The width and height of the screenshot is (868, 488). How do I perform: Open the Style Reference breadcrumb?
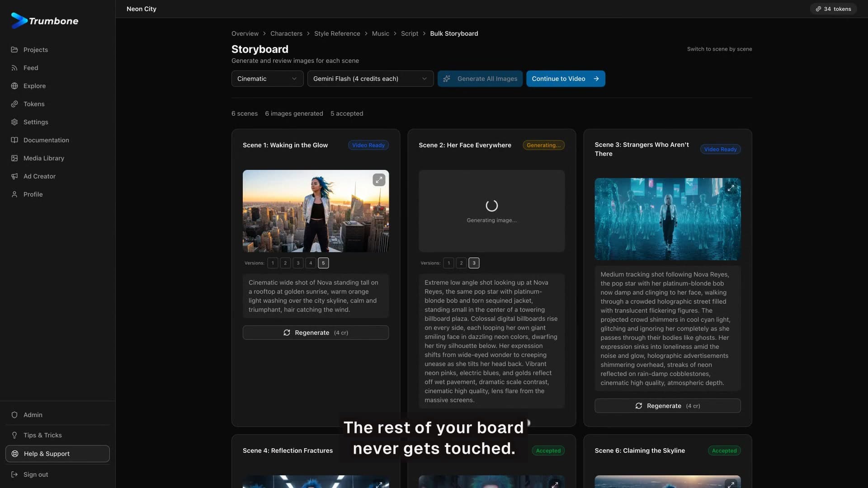pyautogui.click(x=337, y=33)
